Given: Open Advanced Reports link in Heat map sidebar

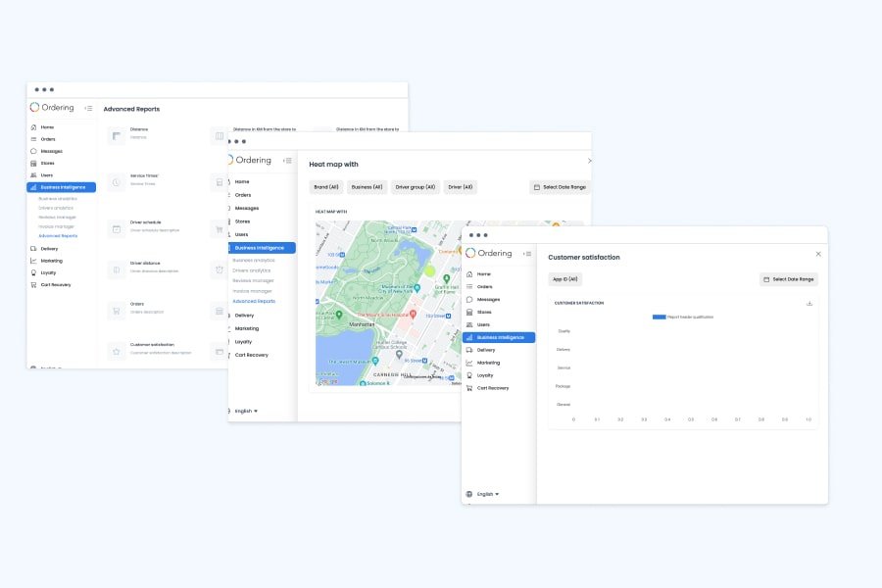Looking at the screenshot, I should [254, 301].
